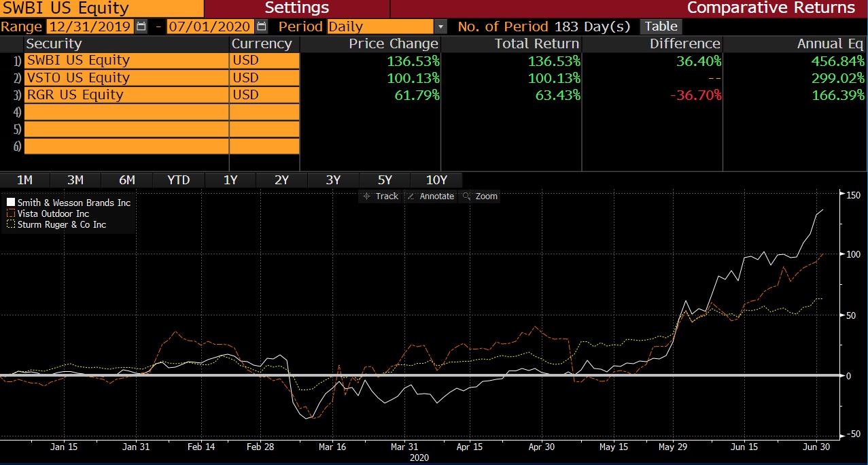Open calendar icon for end date 07/01/2020
The width and height of the screenshot is (868, 465).
click(262, 27)
